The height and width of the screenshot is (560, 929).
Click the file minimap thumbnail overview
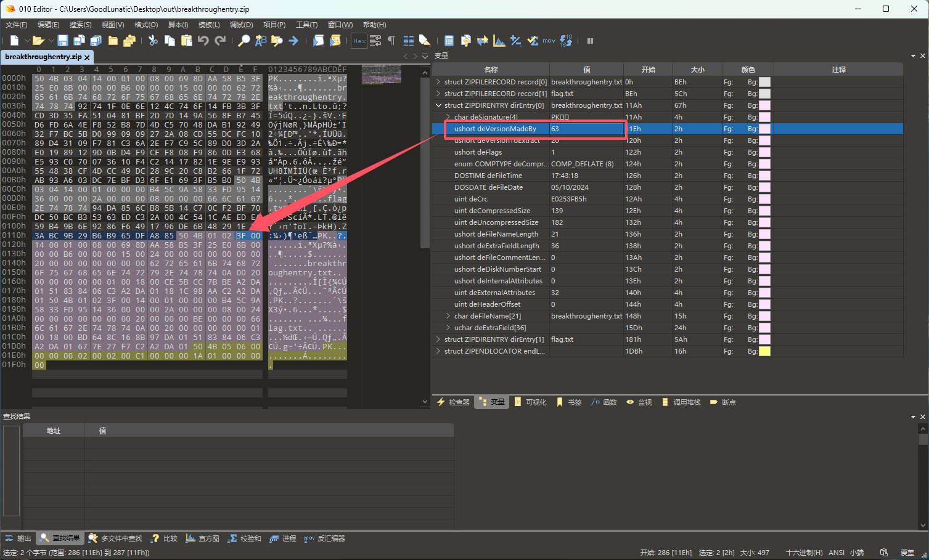382,75
